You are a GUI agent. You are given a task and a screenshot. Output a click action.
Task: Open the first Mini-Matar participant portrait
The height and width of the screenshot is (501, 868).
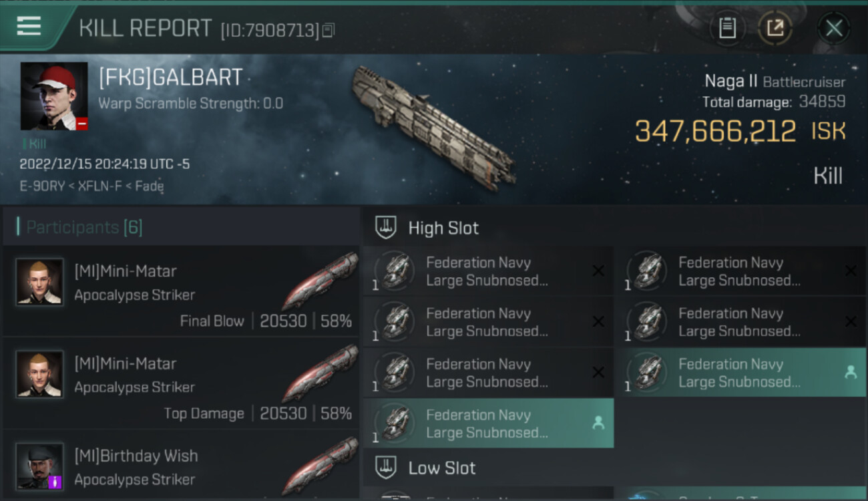click(x=40, y=282)
